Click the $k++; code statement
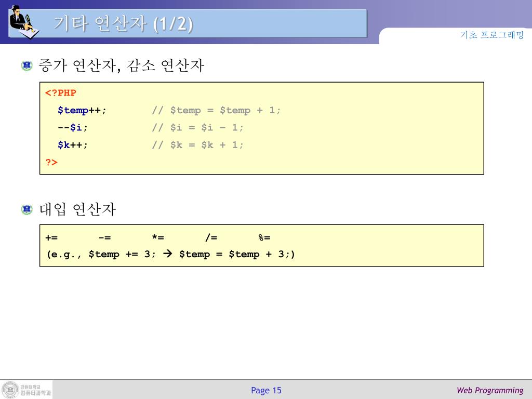The width and height of the screenshot is (532, 399). 73,145
